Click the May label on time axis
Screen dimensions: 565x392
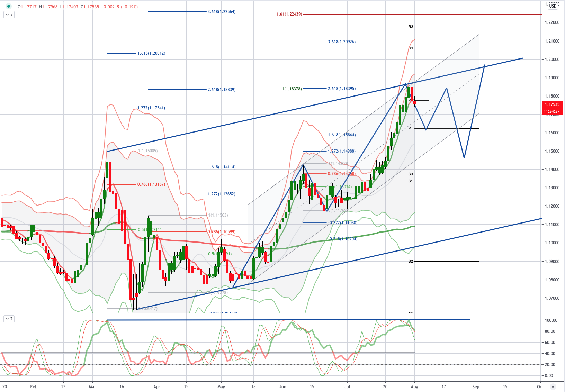221,387
